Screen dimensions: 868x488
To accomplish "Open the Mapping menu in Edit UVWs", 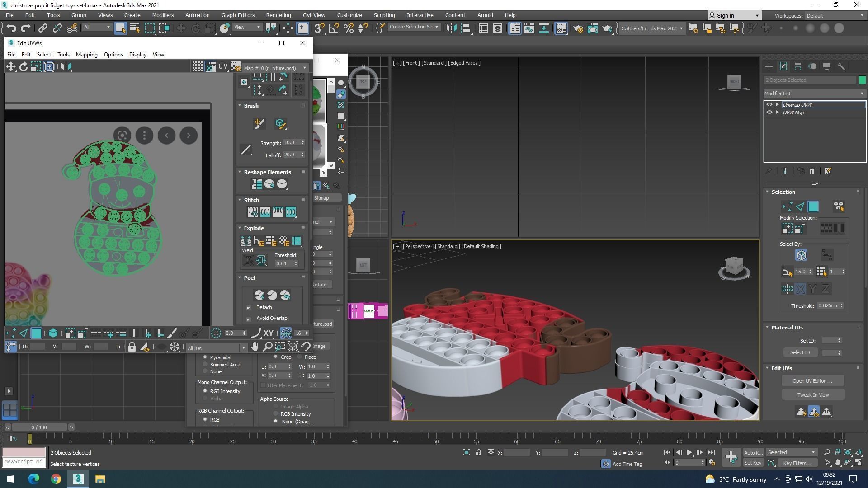I will pos(86,55).
